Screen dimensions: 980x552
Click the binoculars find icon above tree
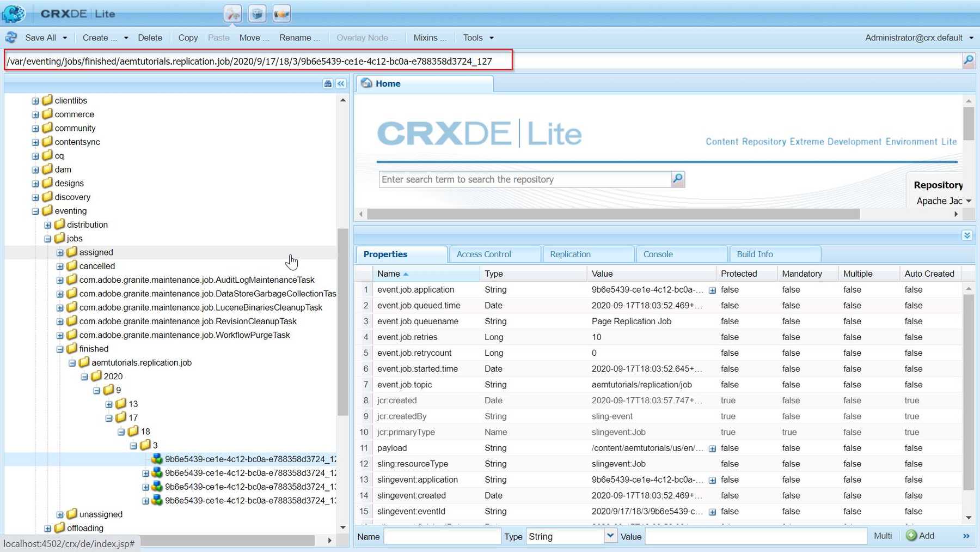point(328,83)
